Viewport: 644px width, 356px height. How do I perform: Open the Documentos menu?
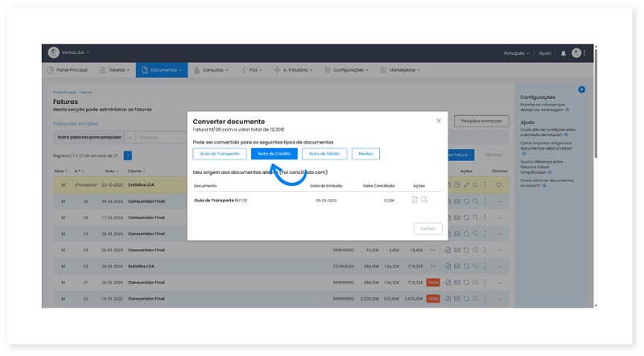pos(161,70)
